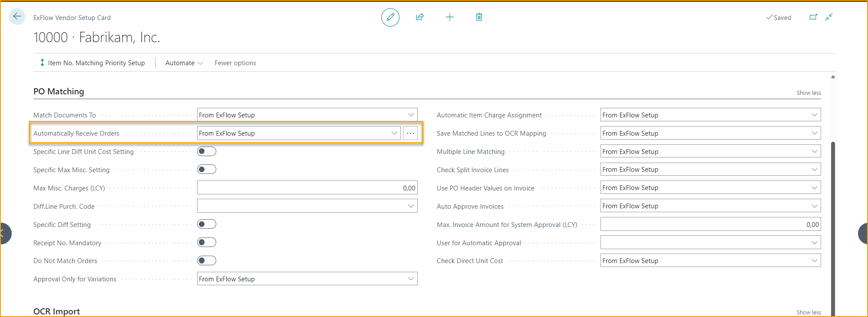This screenshot has height=317, width=868.
Task: Toggle Receipt No. Mandatory
Action: pyautogui.click(x=207, y=242)
